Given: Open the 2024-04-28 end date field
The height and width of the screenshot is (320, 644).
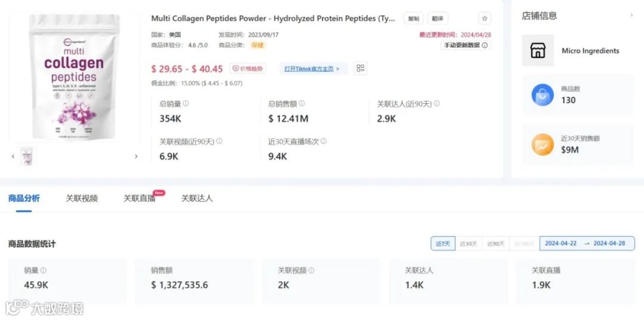Looking at the screenshot, I should click(x=609, y=243).
